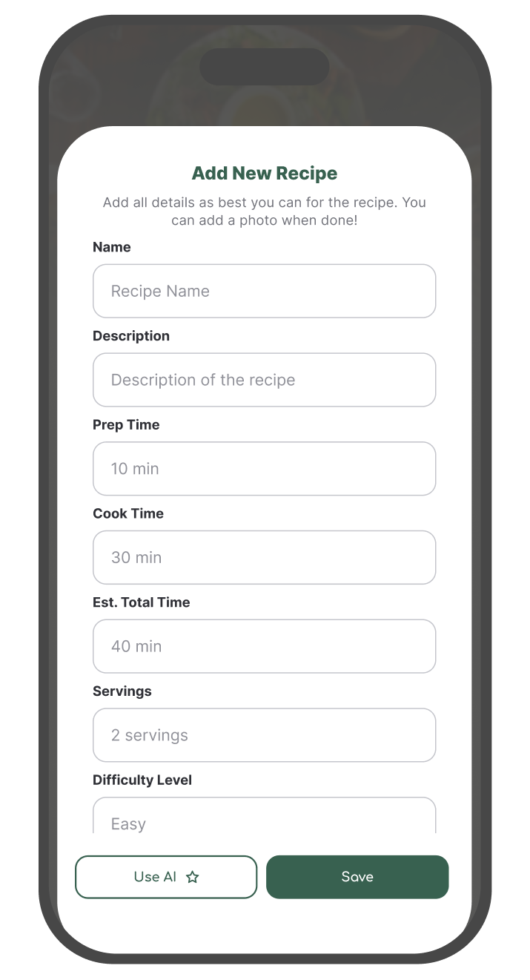Image resolution: width=530 pixels, height=980 pixels.
Task: Tap the Cook Time label
Action: pos(128,513)
